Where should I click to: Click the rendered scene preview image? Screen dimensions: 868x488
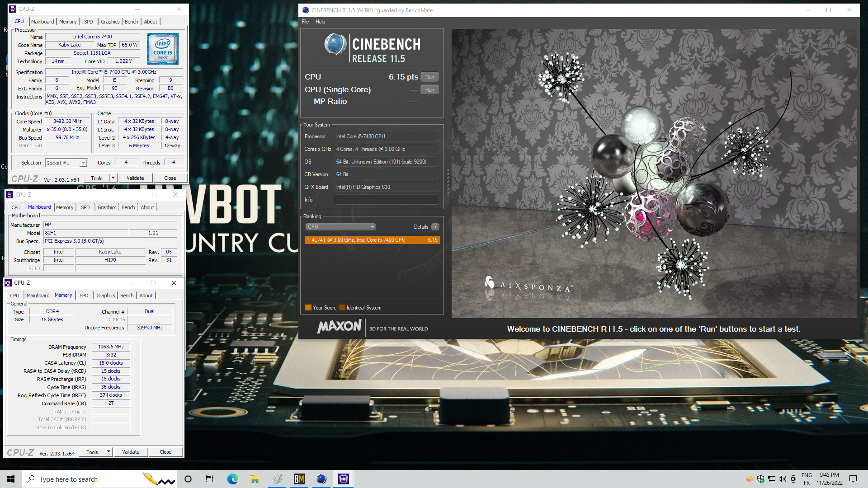[x=654, y=174]
